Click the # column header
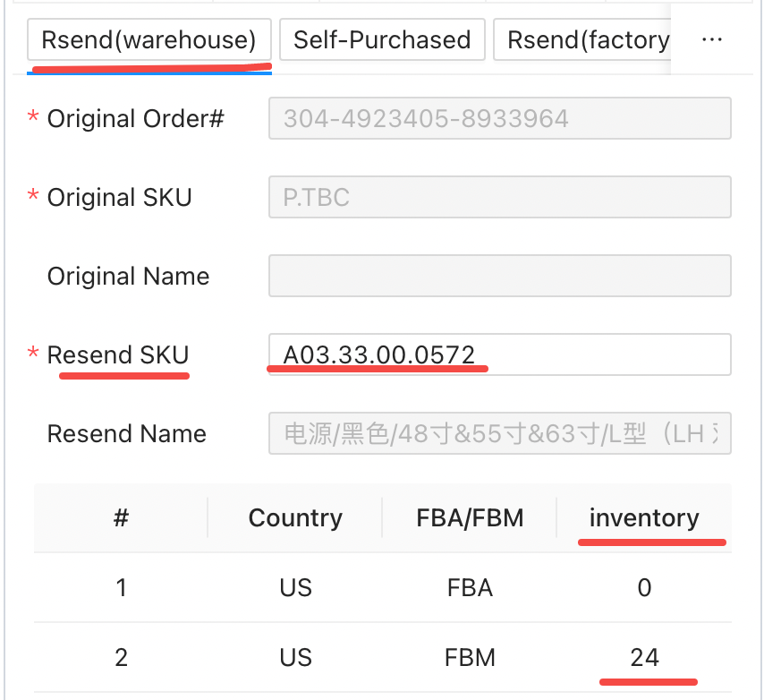764x700 pixels. pyautogui.click(x=122, y=518)
